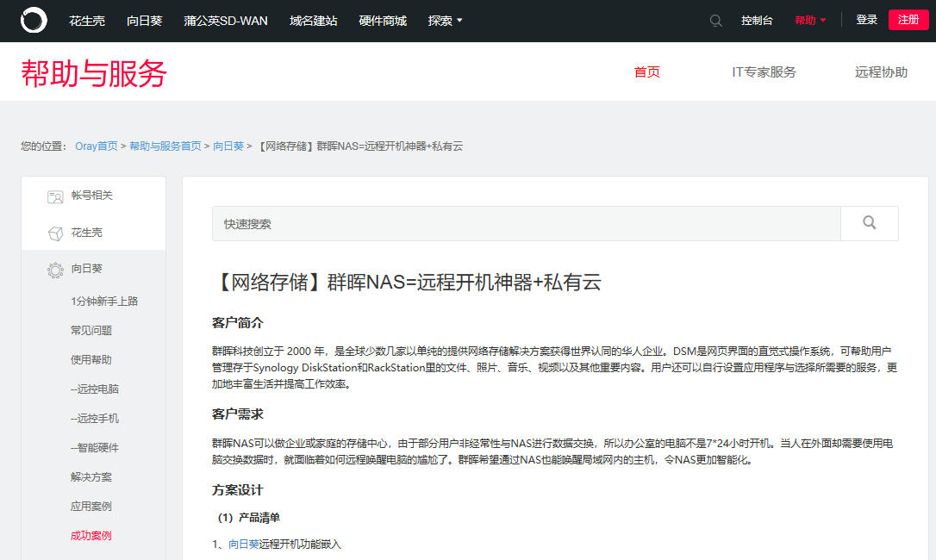Viewport: 936px width, 560px height.
Task: Click the 向日葵 link in product list
Action: pyautogui.click(x=244, y=544)
